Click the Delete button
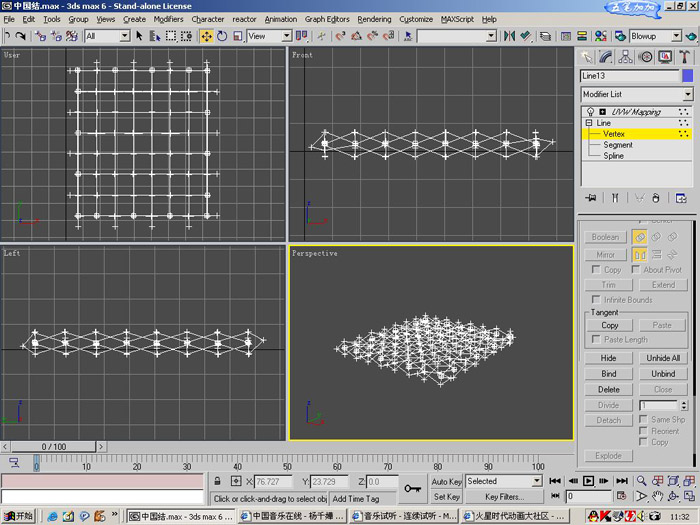700x525 pixels. [608, 389]
